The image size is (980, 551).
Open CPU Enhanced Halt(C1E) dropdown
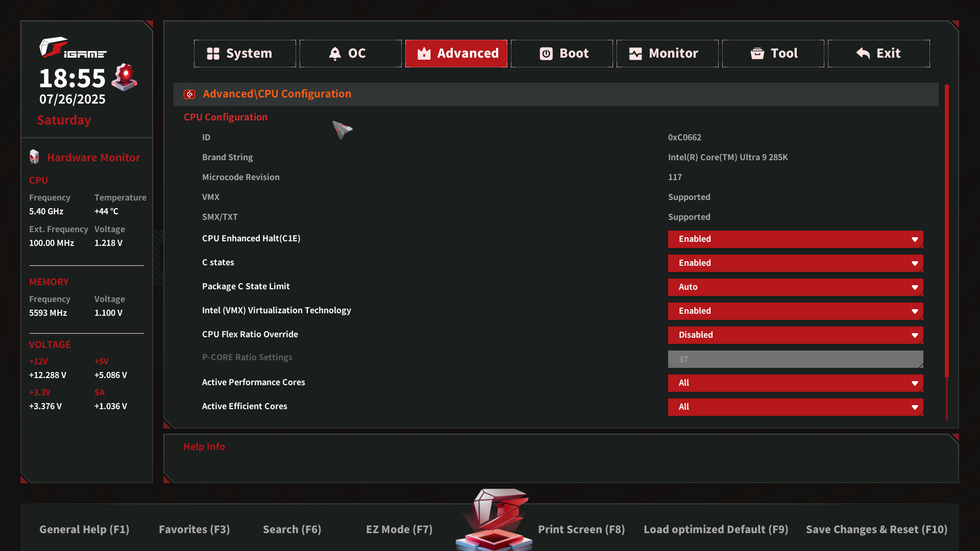click(795, 239)
